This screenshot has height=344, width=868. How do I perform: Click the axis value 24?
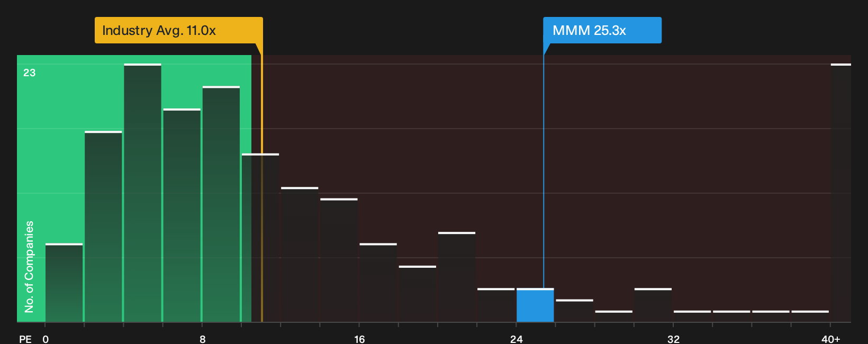[x=517, y=339]
